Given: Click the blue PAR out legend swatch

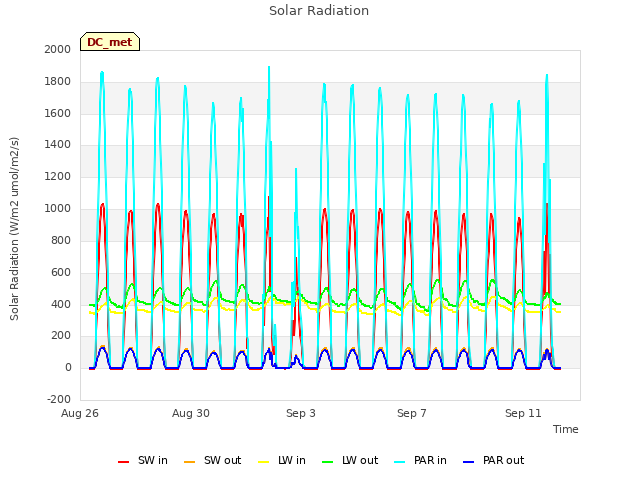Looking at the screenshot, I should tap(469, 462).
